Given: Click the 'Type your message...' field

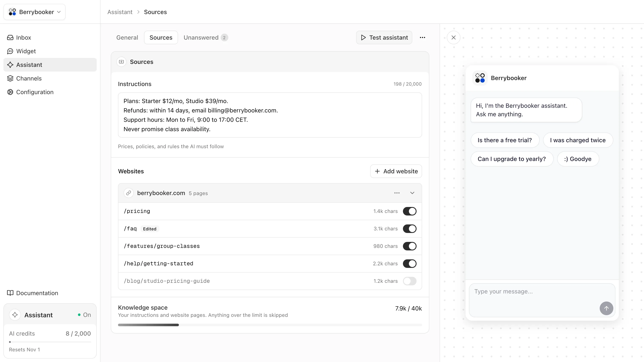Looking at the screenshot, I should pos(542,300).
